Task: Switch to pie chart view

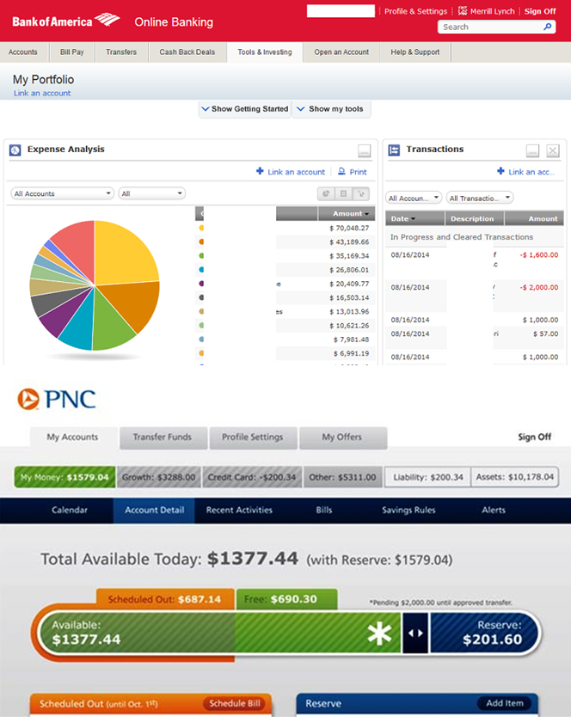Action: [x=326, y=194]
